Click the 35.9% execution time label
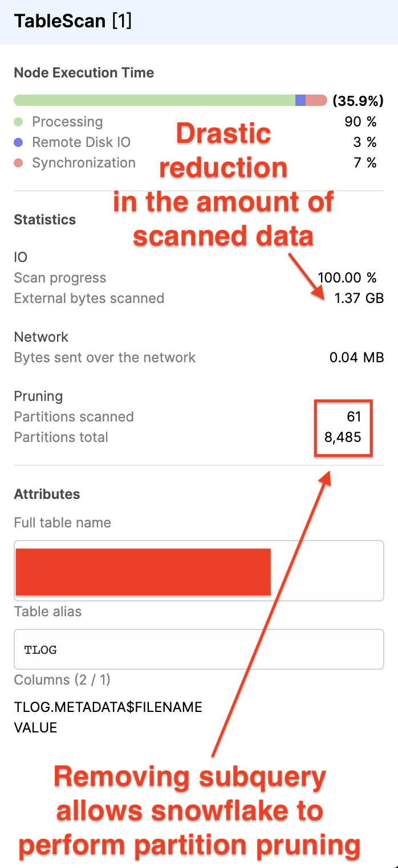Screen dimensions: 398x868 pyautogui.click(x=358, y=101)
